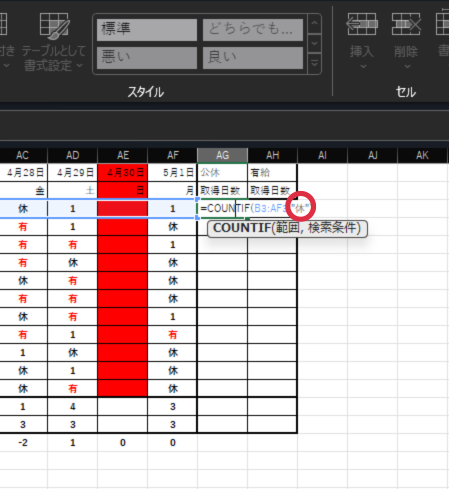Show the previous row of the styles gallery
The image size is (449, 489).
coord(314,24)
